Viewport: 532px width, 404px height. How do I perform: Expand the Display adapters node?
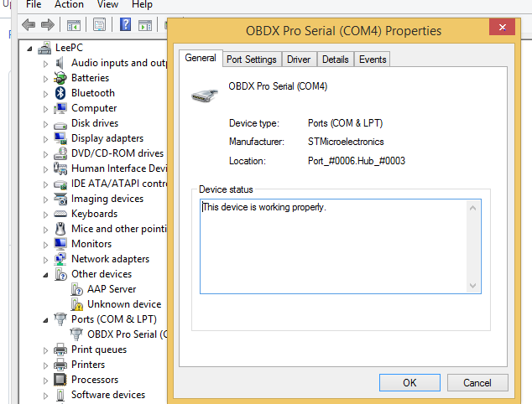click(45, 139)
